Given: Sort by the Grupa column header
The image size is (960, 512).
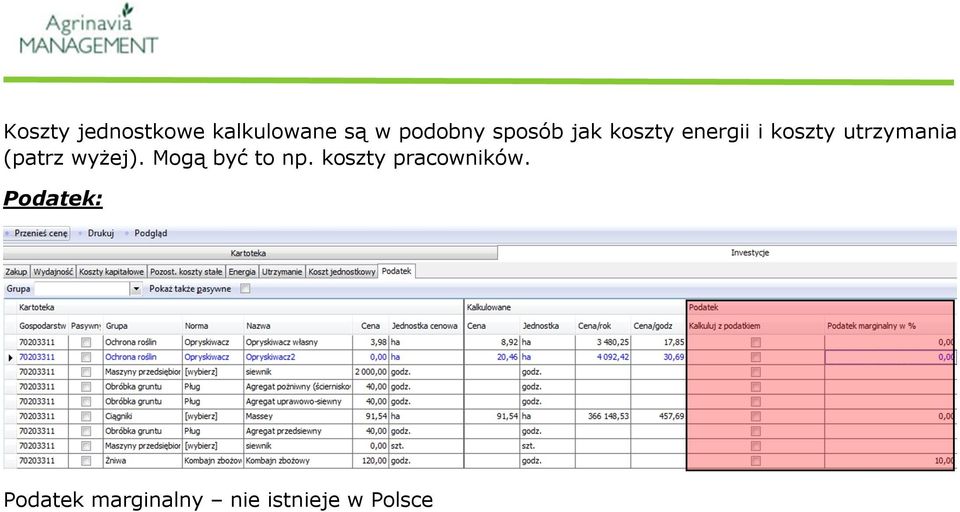Looking at the screenshot, I should (x=143, y=326).
